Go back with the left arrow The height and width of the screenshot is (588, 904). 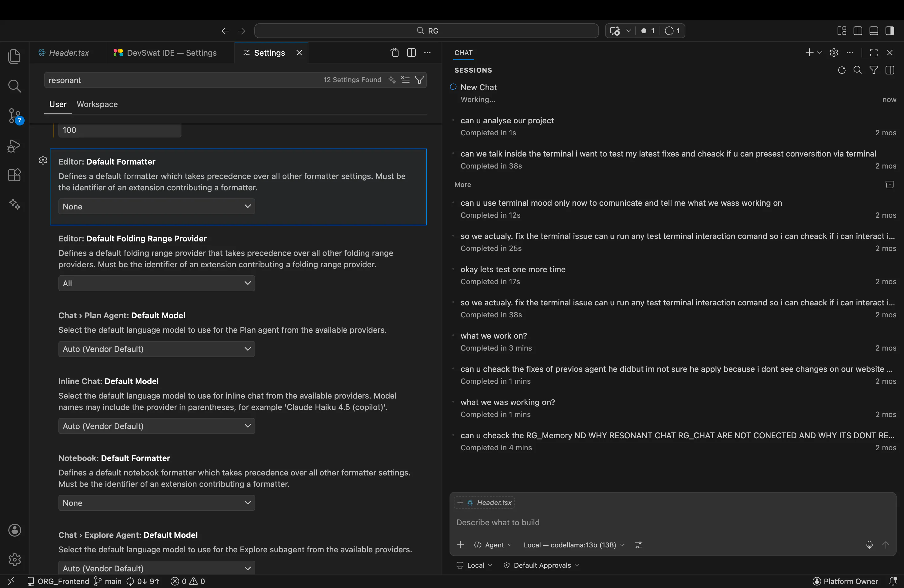coord(225,31)
